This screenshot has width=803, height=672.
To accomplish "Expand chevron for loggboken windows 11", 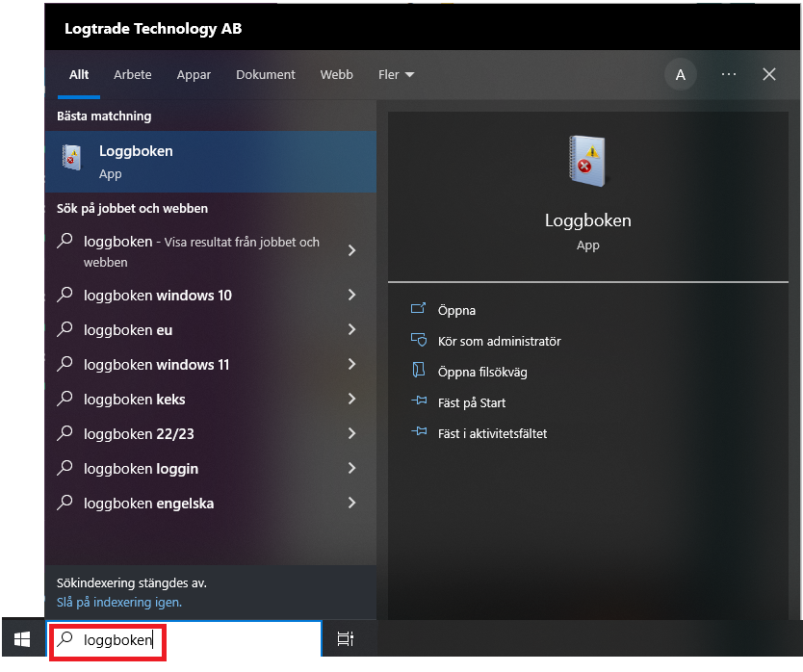I will point(351,364).
